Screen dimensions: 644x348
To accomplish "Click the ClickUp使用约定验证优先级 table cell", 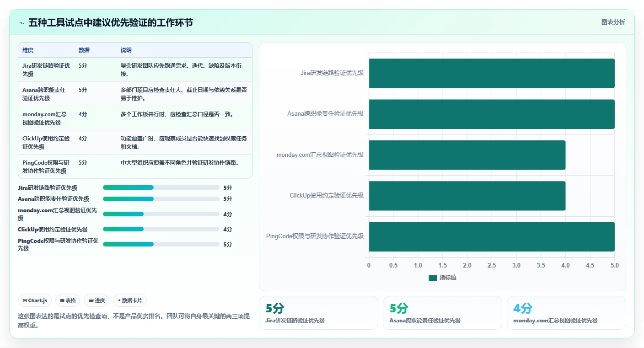I will click(46, 142).
